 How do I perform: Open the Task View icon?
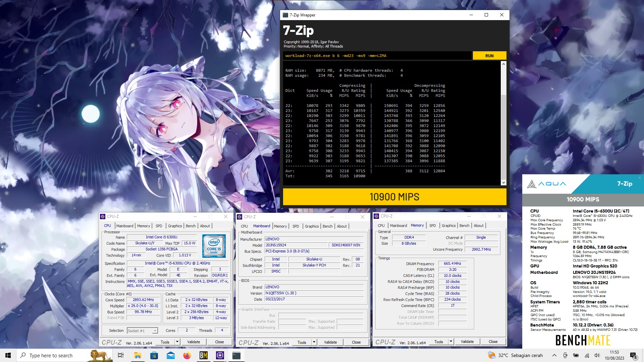click(x=121, y=355)
